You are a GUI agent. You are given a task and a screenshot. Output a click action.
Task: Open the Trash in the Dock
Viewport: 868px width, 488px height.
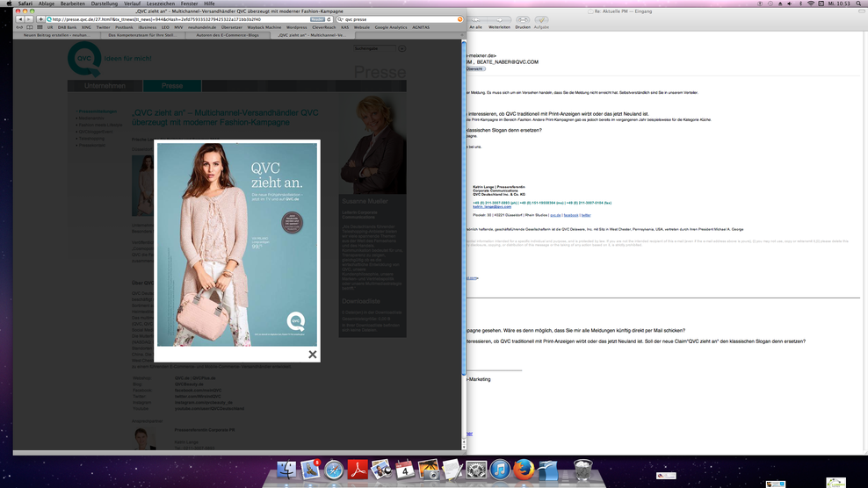[582, 470]
